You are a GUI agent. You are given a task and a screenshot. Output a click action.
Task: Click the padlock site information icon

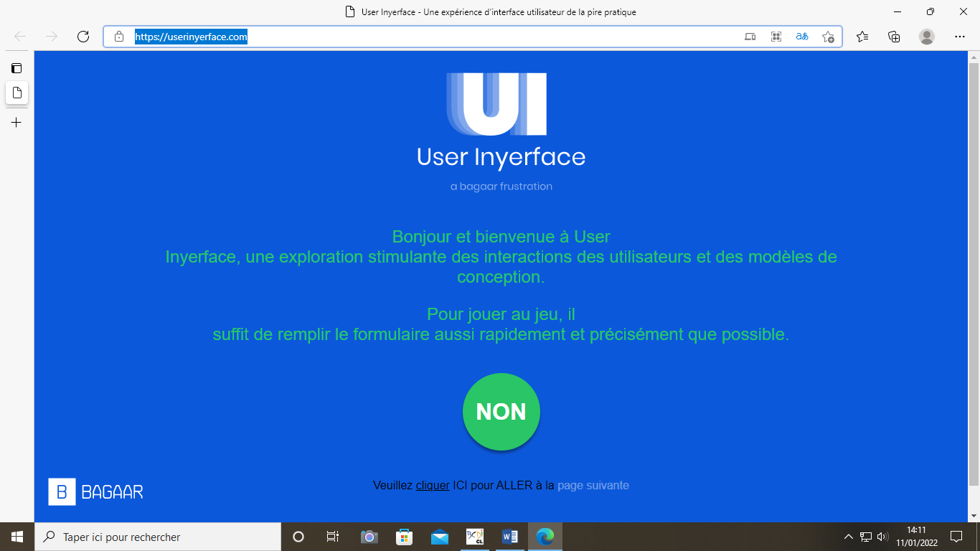119,37
